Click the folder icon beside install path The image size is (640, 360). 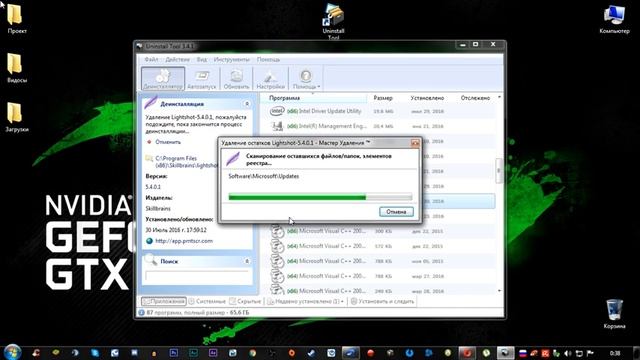click(x=149, y=158)
